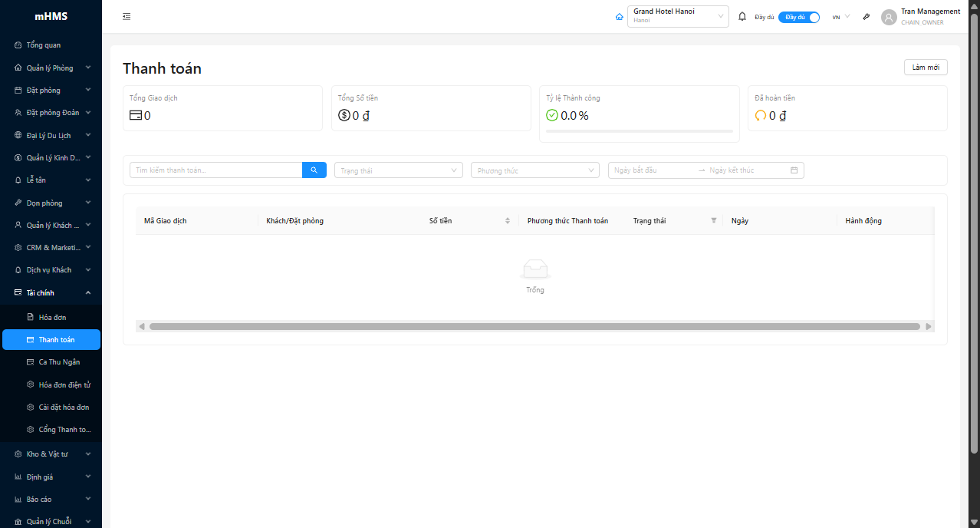This screenshot has width=980, height=528.
Task: Sort by Số tiền column arrows
Action: point(507,221)
